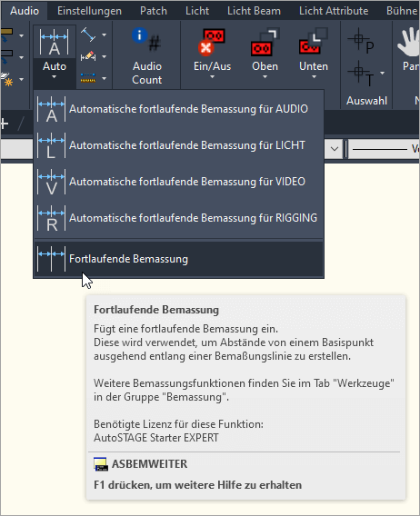
Task: Select the crosshair P selection icon
Action: (361, 41)
